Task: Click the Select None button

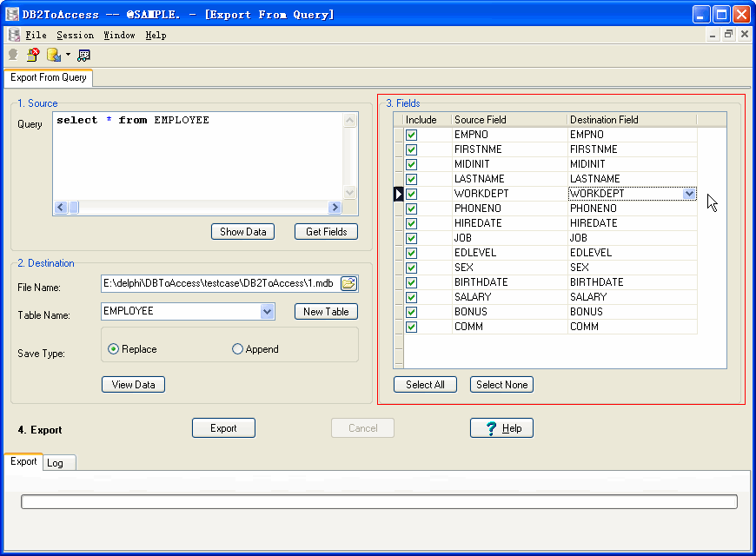Action: click(x=502, y=385)
